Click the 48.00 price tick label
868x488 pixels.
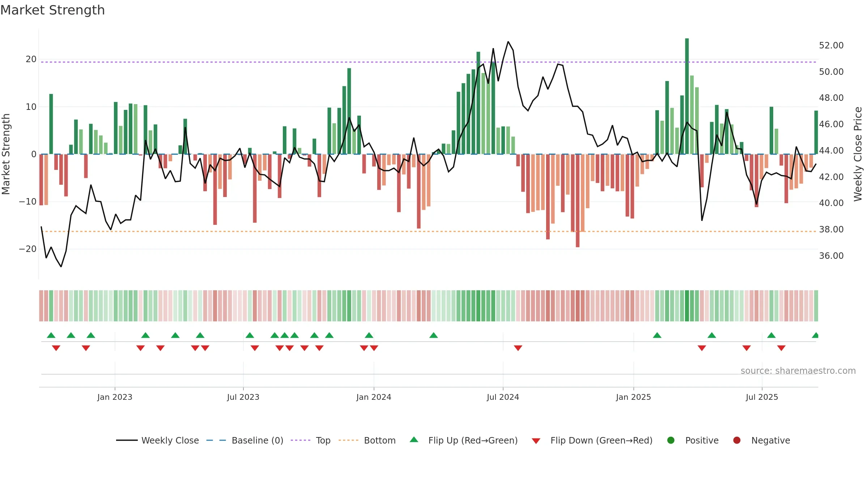(x=831, y=98)
